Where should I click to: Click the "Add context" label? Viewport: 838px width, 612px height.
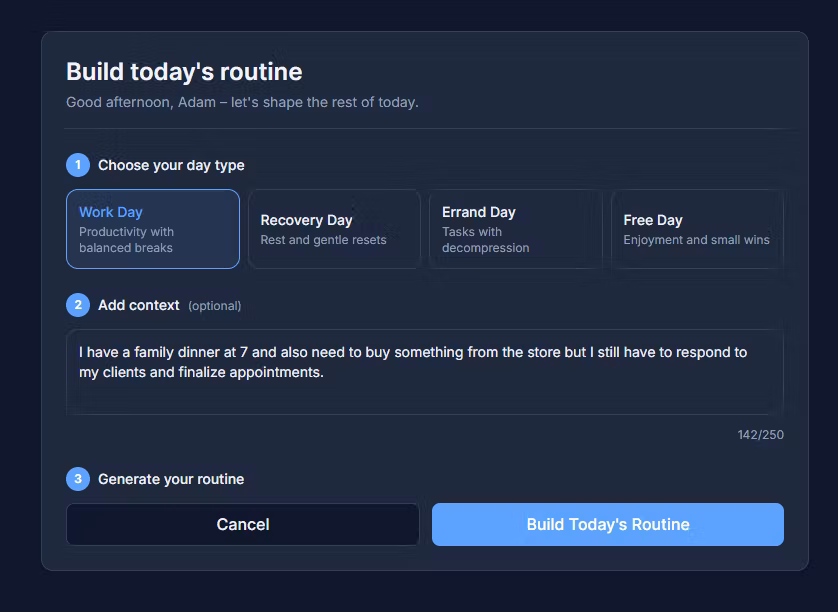click(139, 305)
